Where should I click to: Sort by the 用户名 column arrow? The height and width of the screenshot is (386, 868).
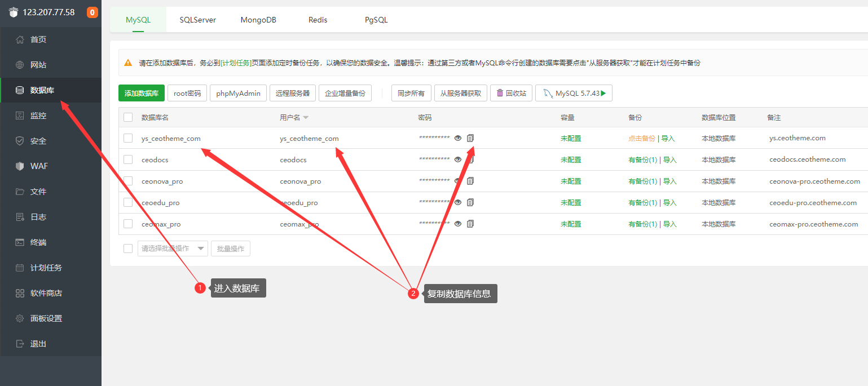(x=306, y=118)
